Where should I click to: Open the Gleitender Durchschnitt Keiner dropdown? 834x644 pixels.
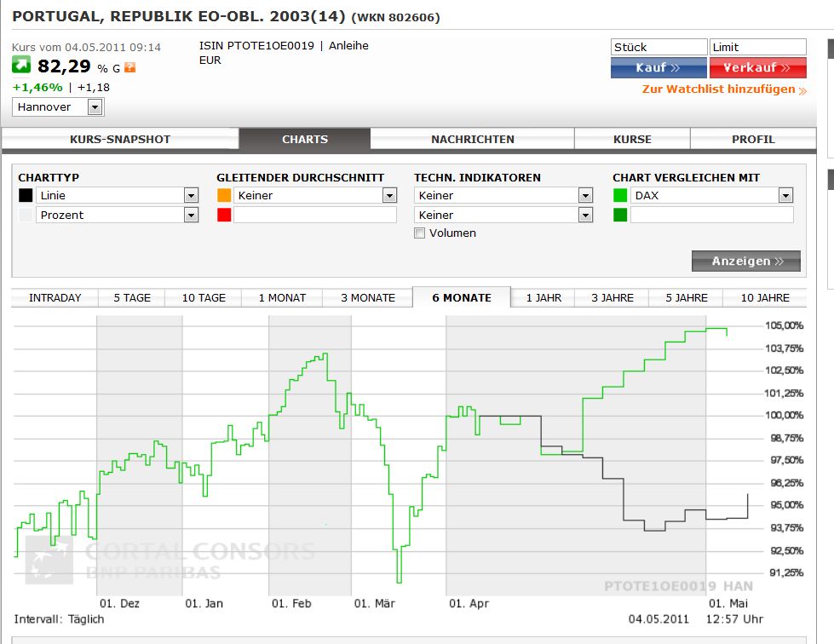click(x=389, y=195)
